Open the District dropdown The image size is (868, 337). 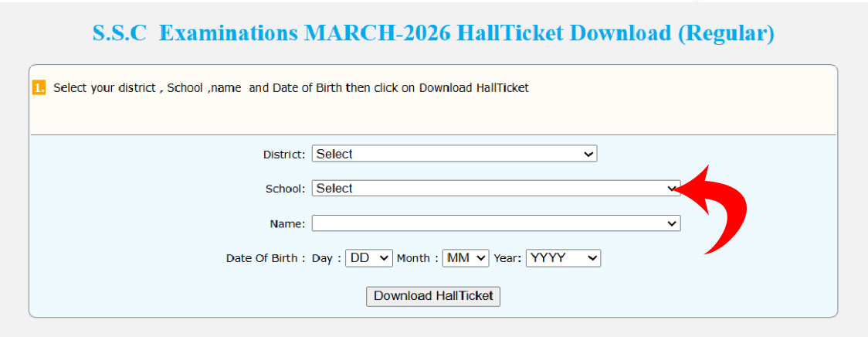pos(454,154)
